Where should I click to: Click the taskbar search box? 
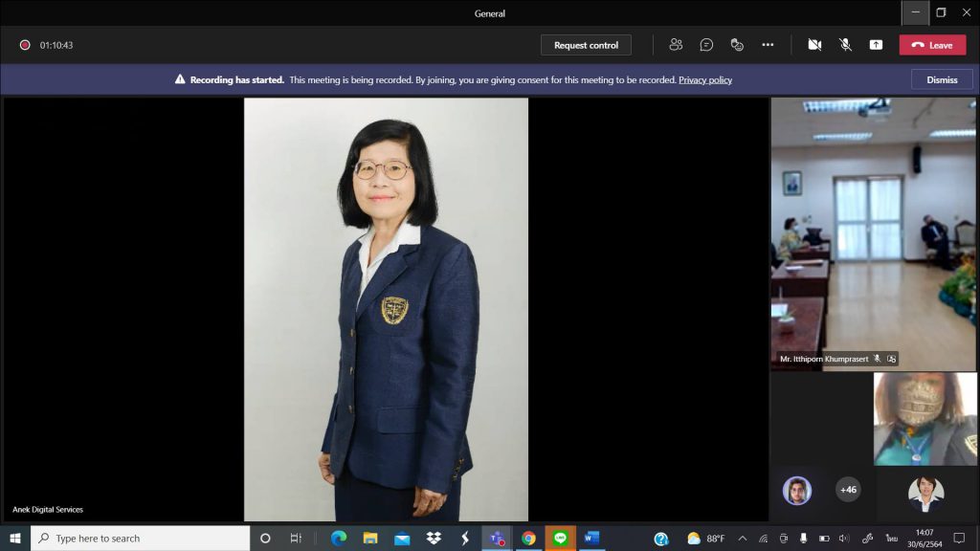pos(140,538)
